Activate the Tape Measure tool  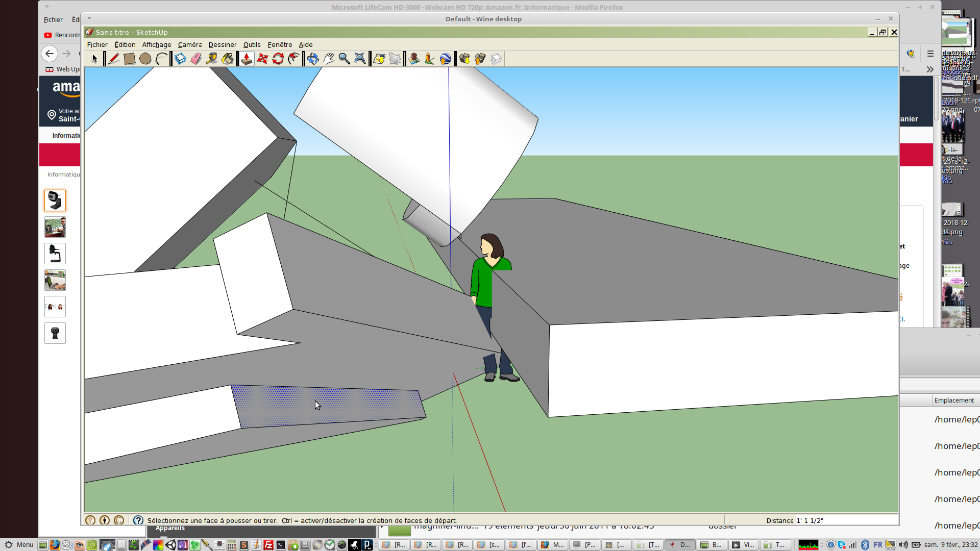coord(212,59)
